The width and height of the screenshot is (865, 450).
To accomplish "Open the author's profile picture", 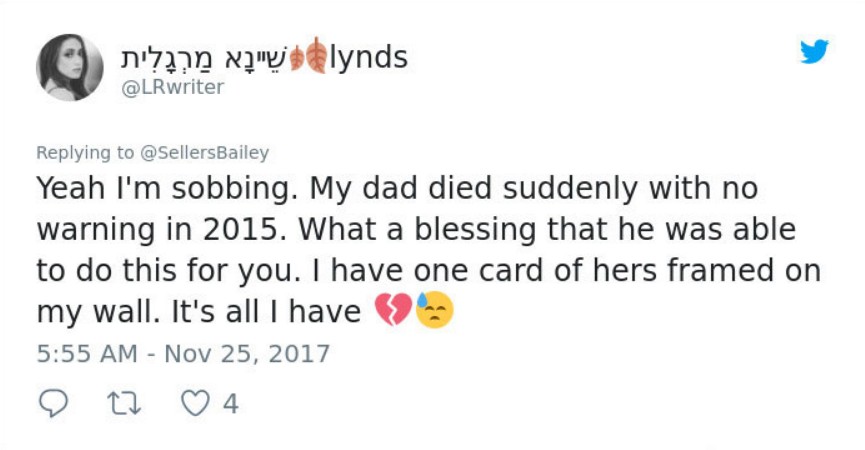I will [x=69, y=67].
